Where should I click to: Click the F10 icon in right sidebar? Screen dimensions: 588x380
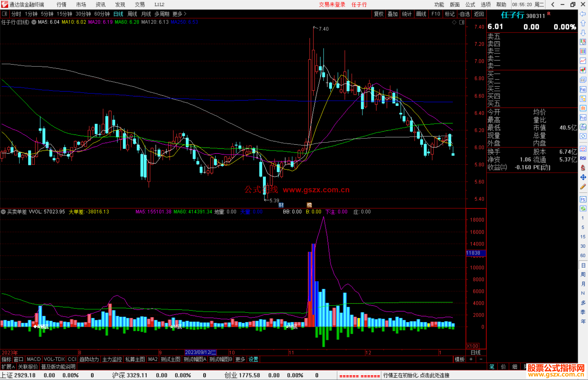click(x=583, y=89)
